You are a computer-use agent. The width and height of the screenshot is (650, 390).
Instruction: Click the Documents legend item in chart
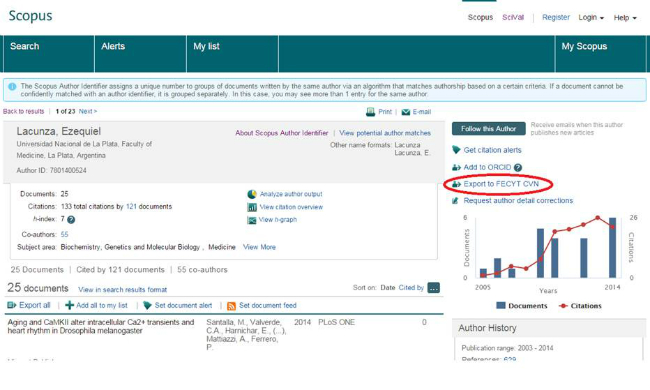coord(522,306)
